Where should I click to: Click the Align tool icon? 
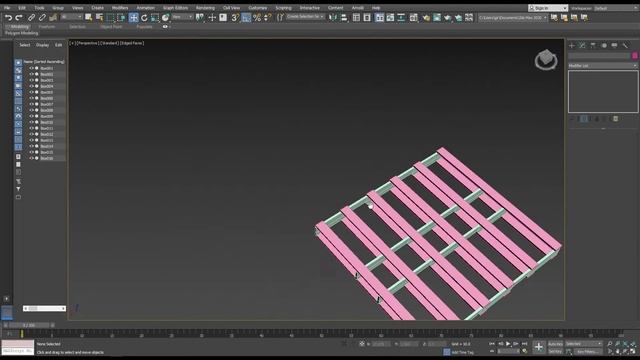[344, 18]
